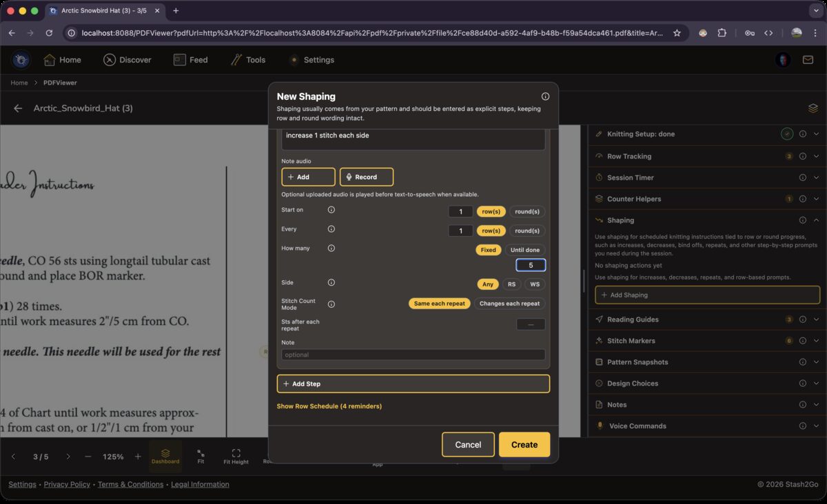Collapse the Shaping panel
The height and width of the screenshot is (504, 827).
click(x=816, y=220)
